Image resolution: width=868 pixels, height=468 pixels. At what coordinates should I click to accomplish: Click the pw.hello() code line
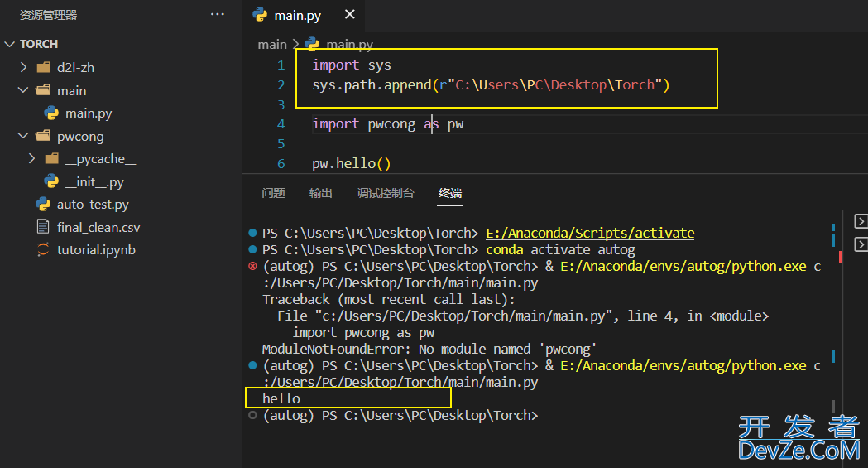(x=352, y=164)
